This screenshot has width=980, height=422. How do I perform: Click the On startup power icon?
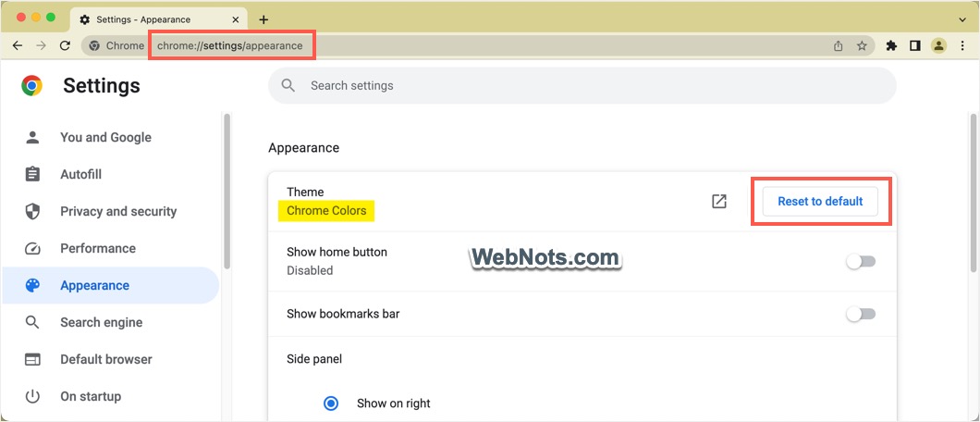31,396
